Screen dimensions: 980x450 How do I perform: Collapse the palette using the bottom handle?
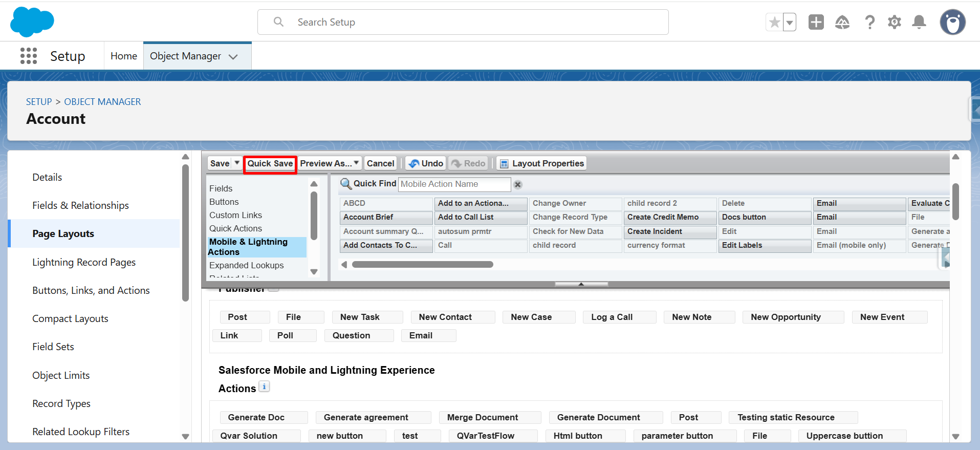point(581,284)
